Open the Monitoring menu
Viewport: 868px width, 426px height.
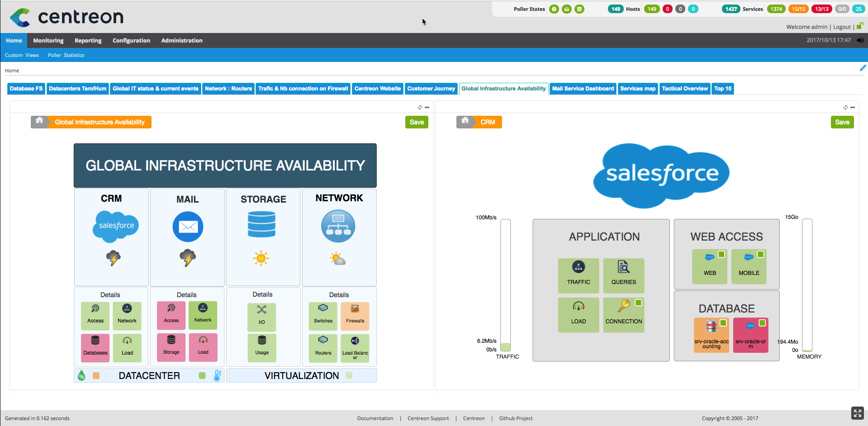click(x=48, y=40)
